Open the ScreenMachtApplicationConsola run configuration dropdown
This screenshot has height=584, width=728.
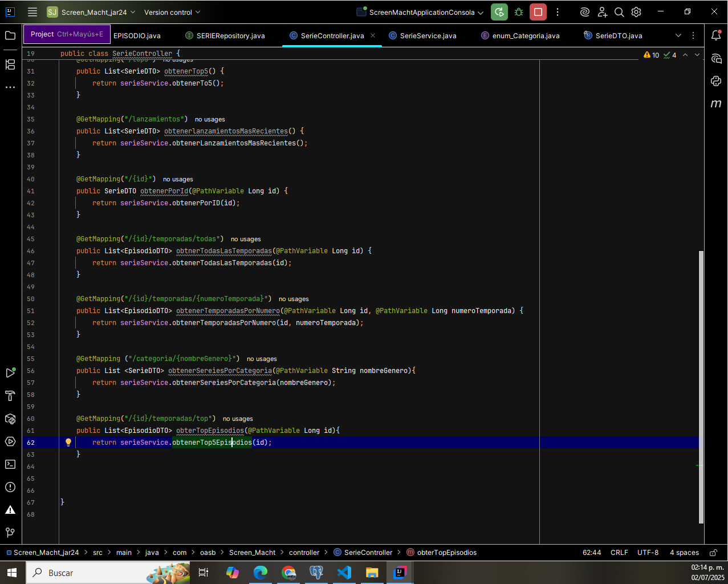[x=420, y=12]
